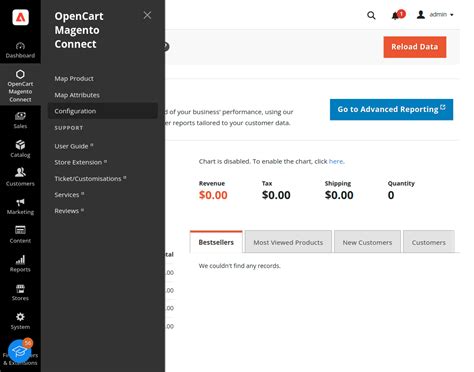Click the Revenue $0.00 value
The width and height of the screenshot is (474, 372).
tap(213, 195)
